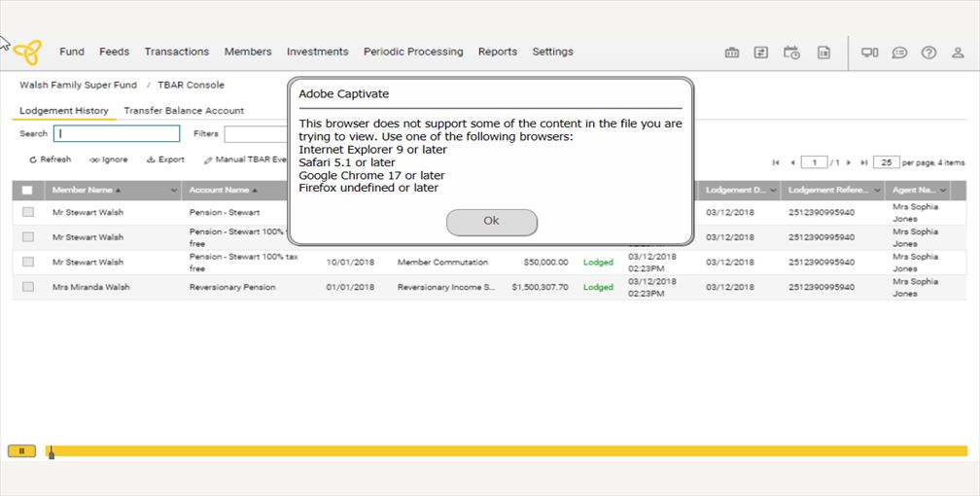The height and width of the screenshot is (496, 980).
Task: Click Mrs Miranda Walsh member name
Action: tap(91, 287)
